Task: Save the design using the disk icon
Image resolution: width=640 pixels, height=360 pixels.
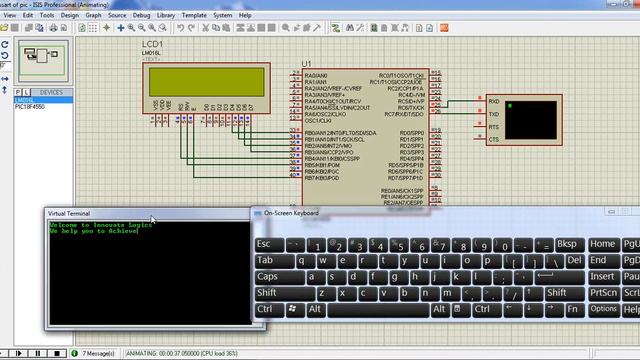Action: (15, 28)
